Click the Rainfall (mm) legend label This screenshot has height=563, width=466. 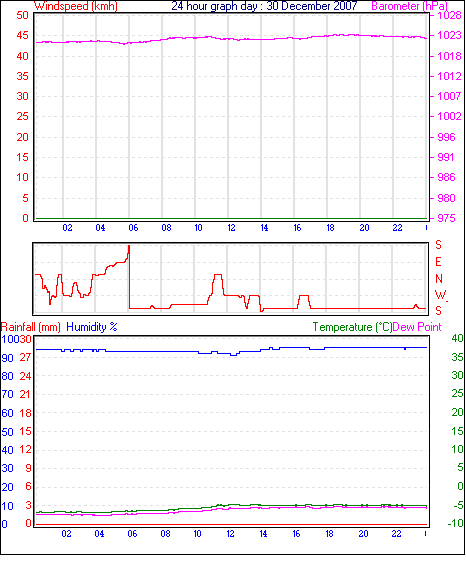point(31,327)
